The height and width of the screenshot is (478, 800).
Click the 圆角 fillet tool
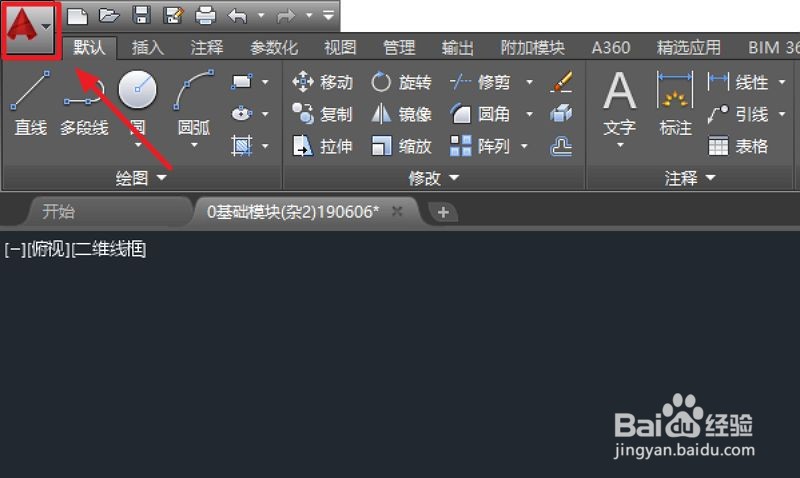click(x=480, y=114)
